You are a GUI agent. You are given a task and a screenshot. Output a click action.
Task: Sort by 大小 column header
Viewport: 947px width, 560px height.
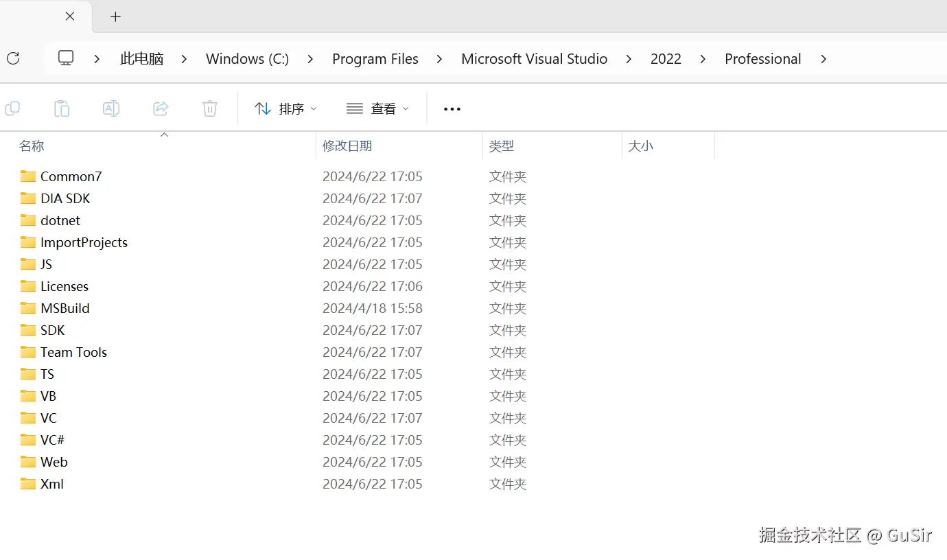[641, 145]
